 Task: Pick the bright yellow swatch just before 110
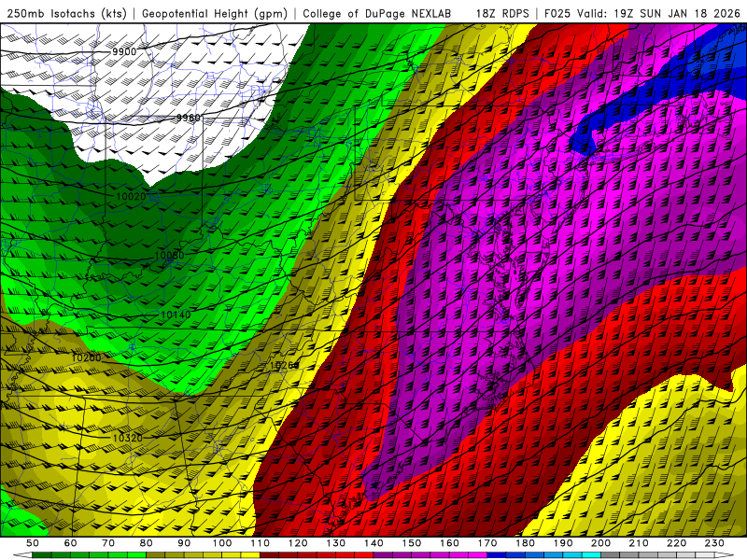tap(250, 555)
